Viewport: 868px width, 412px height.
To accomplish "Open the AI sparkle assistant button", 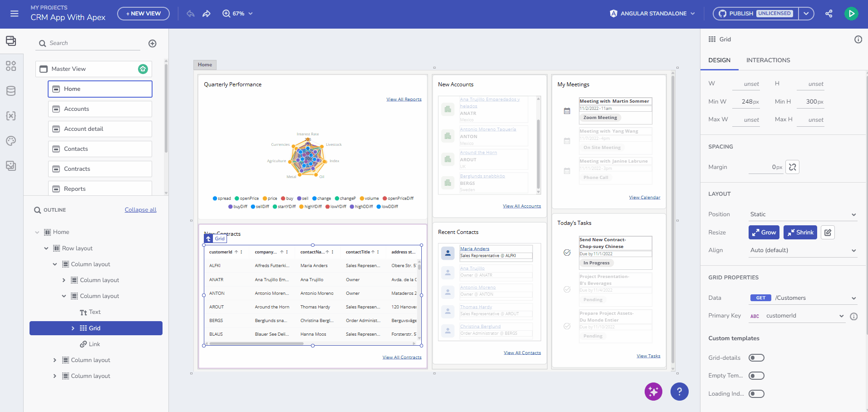I will pos(653,392).
